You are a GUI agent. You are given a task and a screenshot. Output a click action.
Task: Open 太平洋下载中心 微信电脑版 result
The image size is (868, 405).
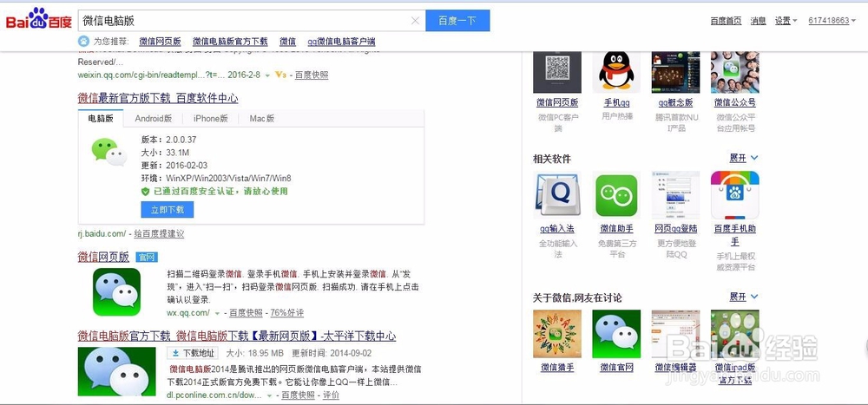[x=236, y=336]
